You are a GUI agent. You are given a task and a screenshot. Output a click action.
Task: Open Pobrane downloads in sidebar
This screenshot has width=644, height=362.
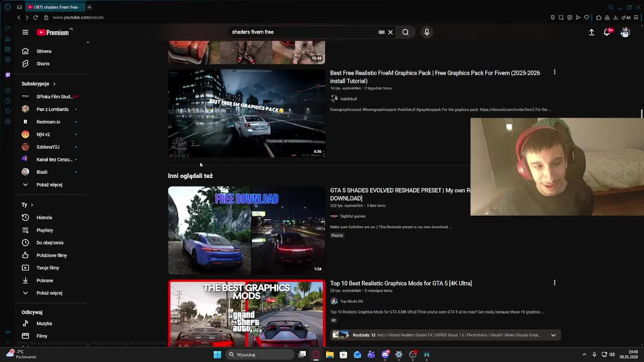point(45,281)
